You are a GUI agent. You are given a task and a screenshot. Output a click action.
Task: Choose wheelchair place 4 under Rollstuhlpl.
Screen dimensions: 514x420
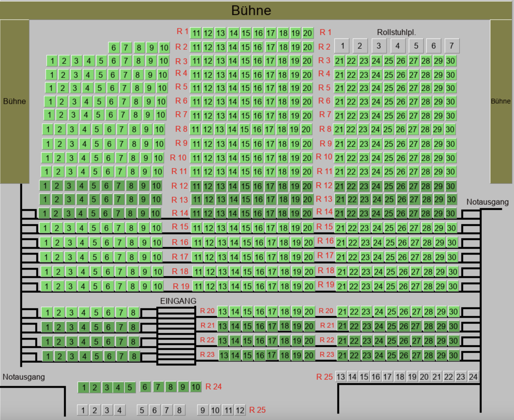point(398,46)
